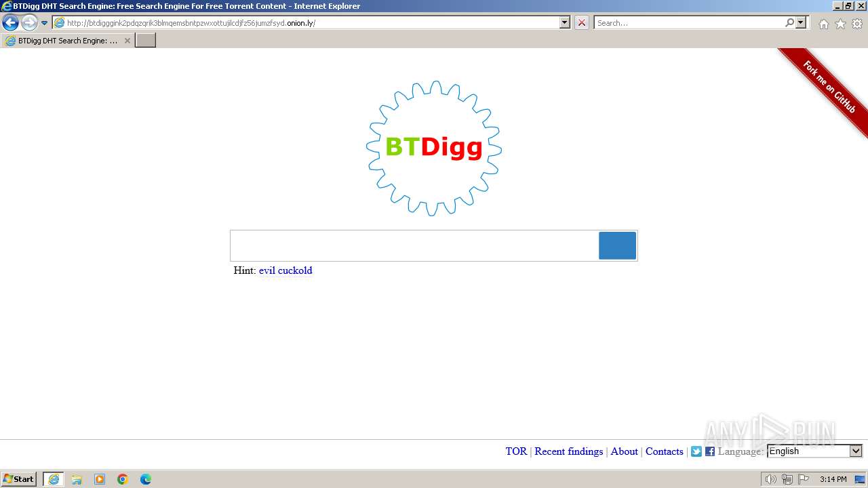This screenshot has width=868, height=488.
Task: Click the Facebook icon in footer
Action: 710,451
